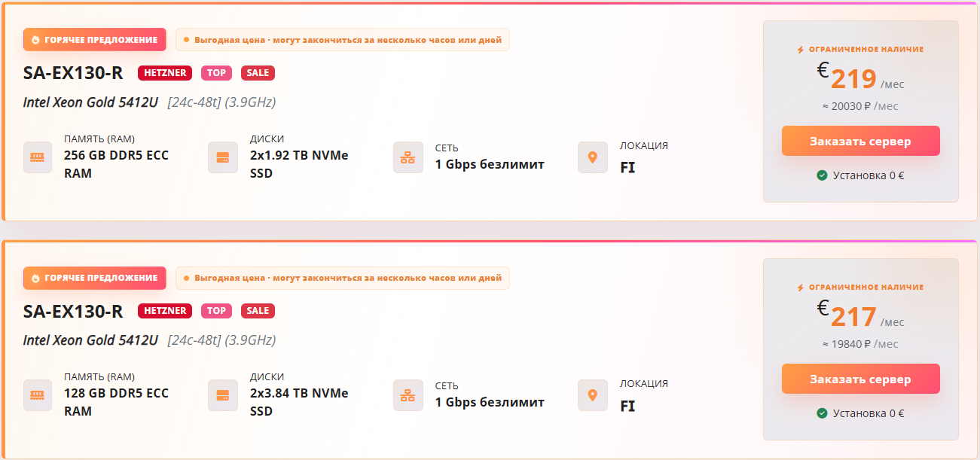The height and width of the screenshot is (460, 980).
Task: Open the SA-EX130-R title with 256 GB RAM
Action: (73, 73)
